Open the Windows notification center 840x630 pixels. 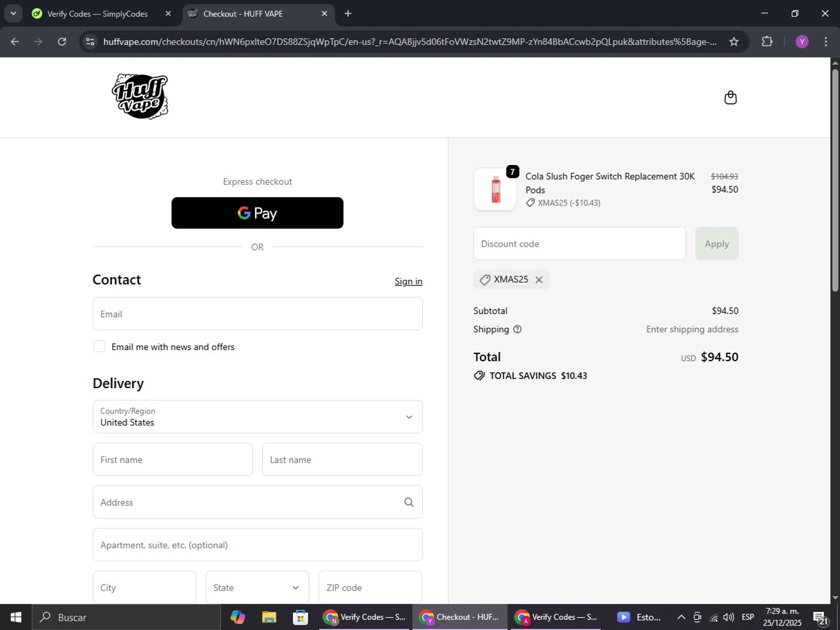[x=821, y=618]
